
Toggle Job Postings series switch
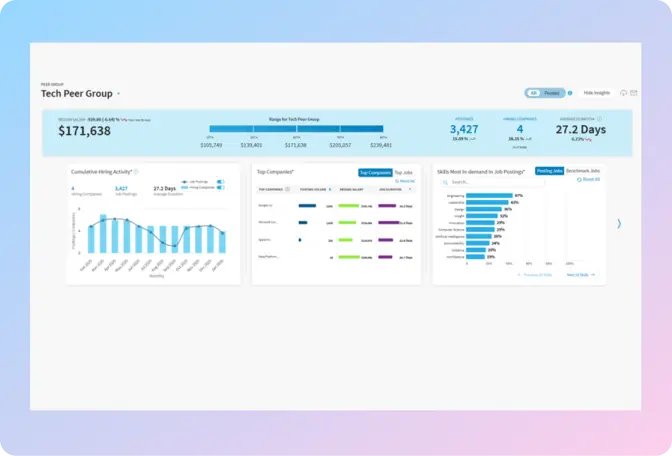click(x=220, y=182)
